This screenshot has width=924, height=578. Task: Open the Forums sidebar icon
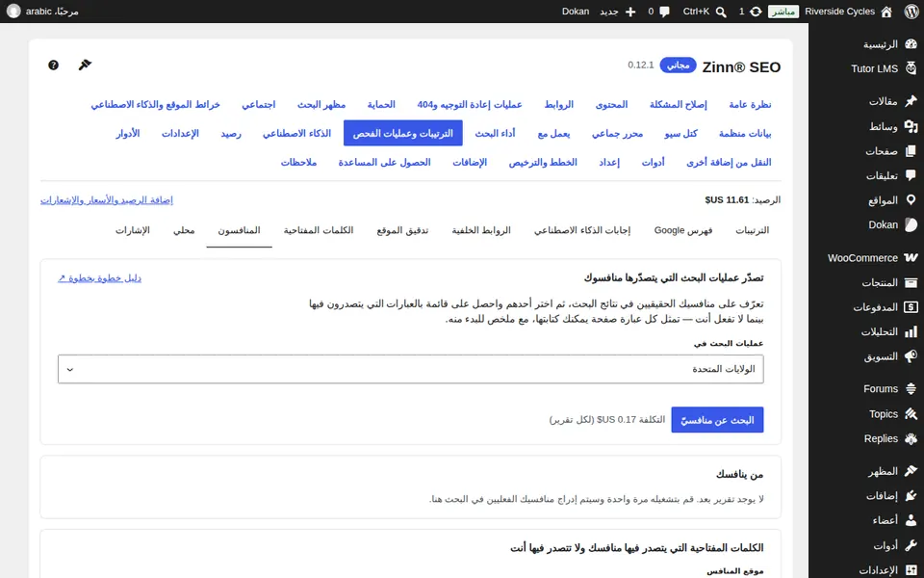tap(911, 388)
